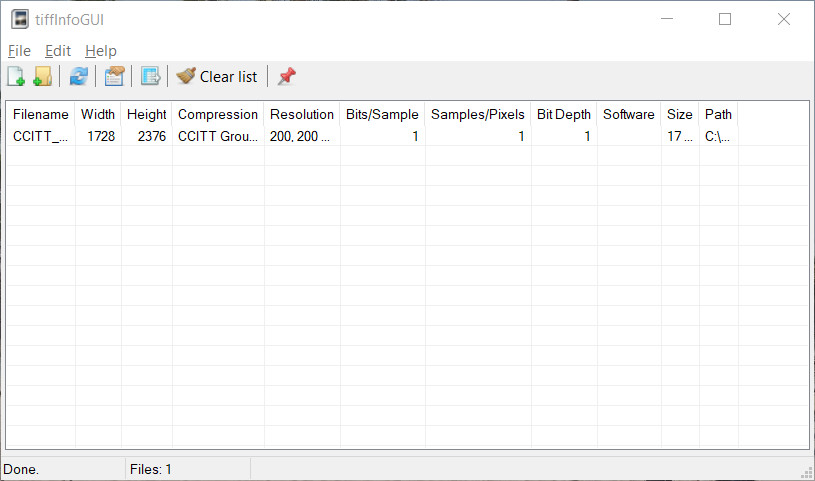Open the Help menu
This screenshot has height=481, width=815.
[x=101, y=51]
